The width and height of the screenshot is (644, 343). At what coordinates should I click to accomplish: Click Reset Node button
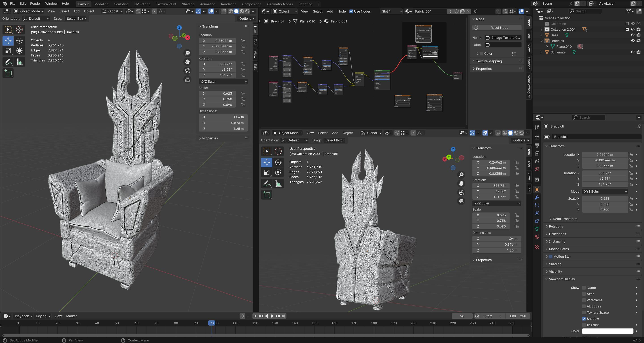497,28
